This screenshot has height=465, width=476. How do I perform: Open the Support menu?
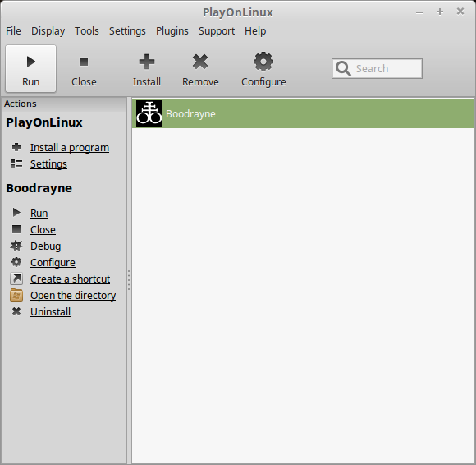click(x=217, y=31)
